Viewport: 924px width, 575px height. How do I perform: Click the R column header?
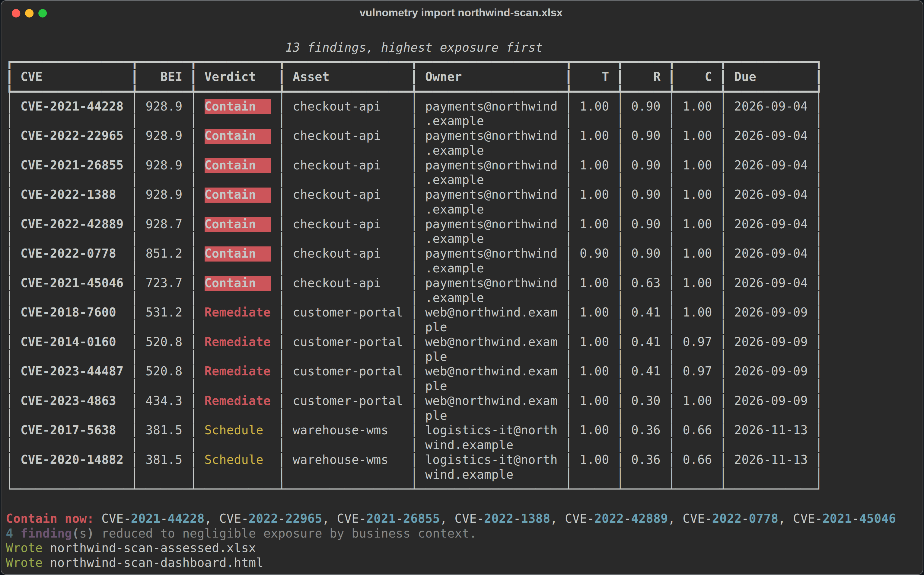(657, 77)
